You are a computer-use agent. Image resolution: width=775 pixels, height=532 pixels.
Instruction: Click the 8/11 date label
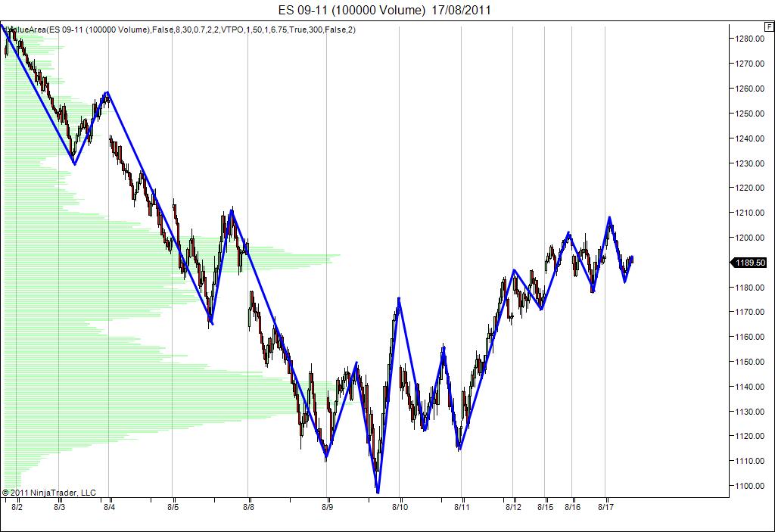[462, 507]
